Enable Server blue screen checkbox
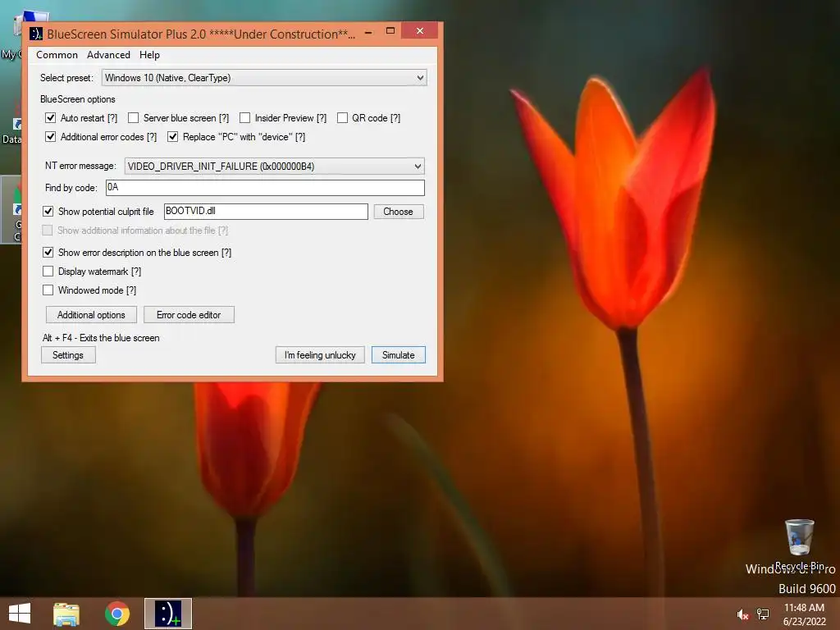Screen dimensions: 840x630 [x=134, y=118]
